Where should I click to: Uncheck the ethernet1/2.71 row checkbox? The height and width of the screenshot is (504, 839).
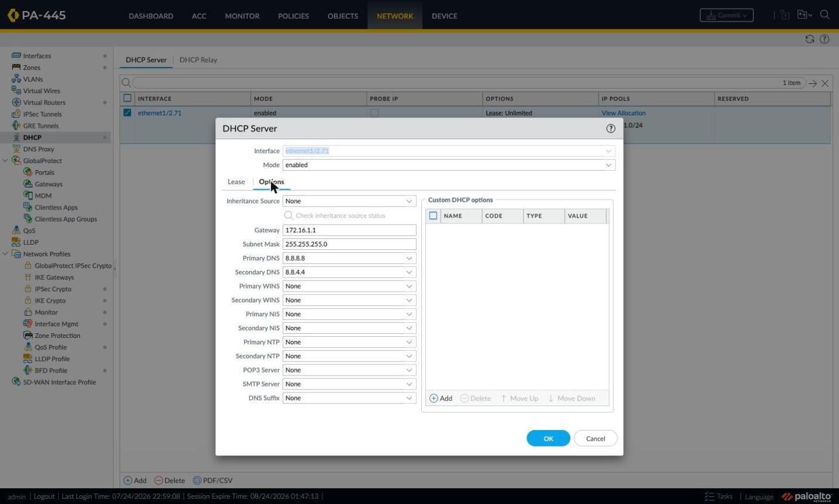pos(127,113)
